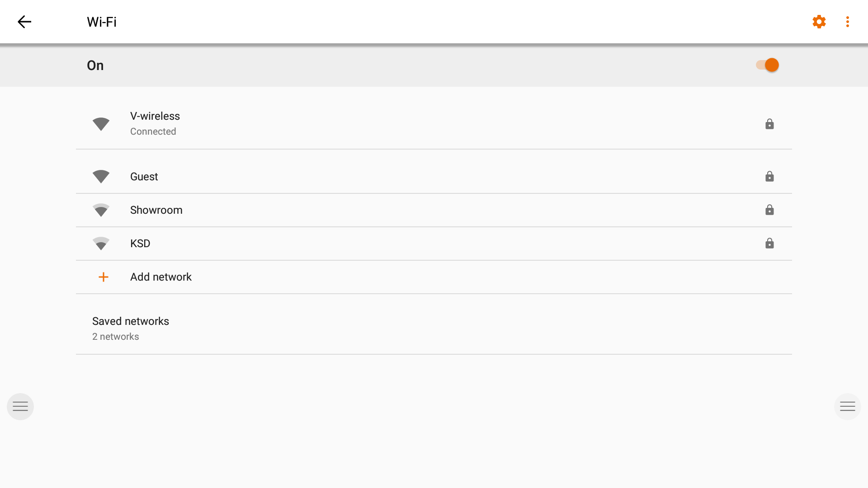Click the lock icon beside Showroom
The width and height of the screenshot is (868, 488).
click(x=769, y=210)
